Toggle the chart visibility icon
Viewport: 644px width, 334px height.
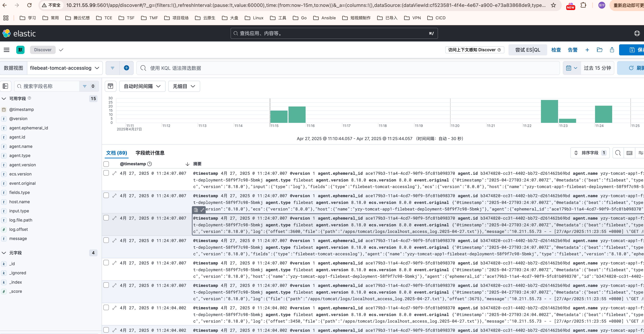point(110,86)
